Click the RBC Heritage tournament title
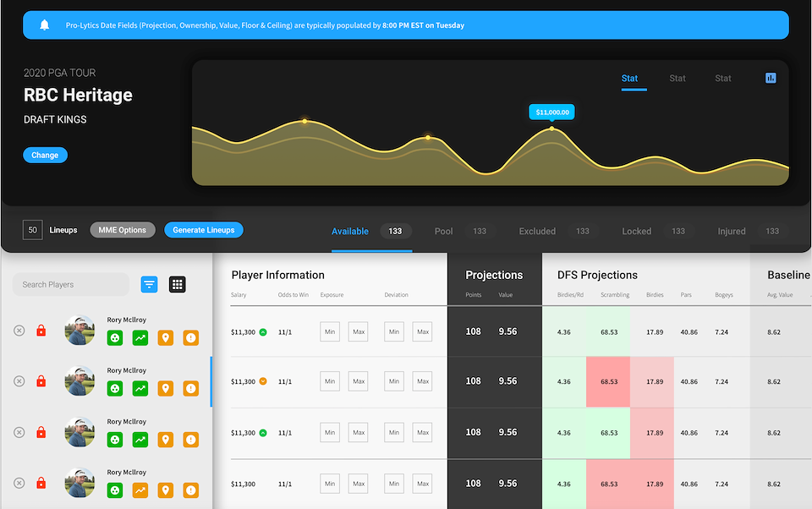This screenshot has width=812, height=509. click(78, 95)
